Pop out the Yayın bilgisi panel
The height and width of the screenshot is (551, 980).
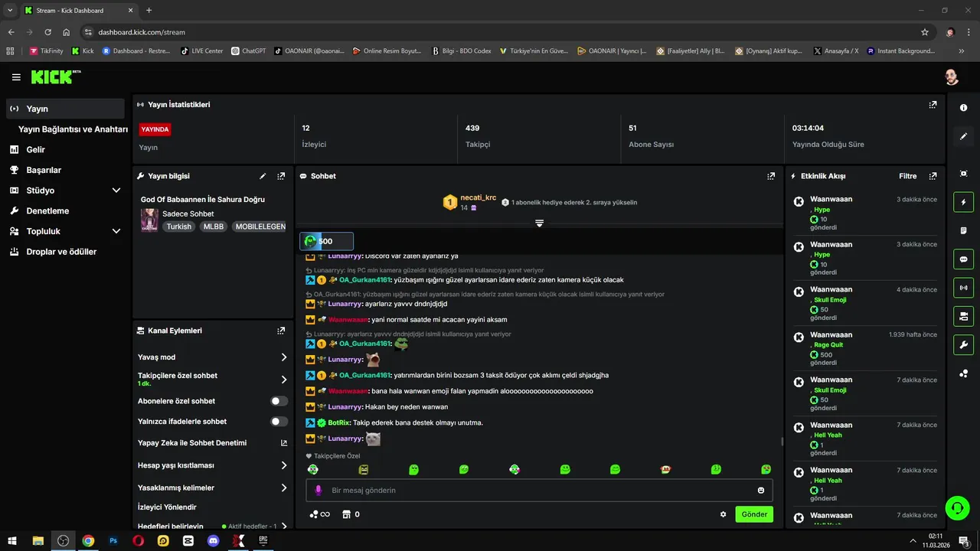click(281, 176)
